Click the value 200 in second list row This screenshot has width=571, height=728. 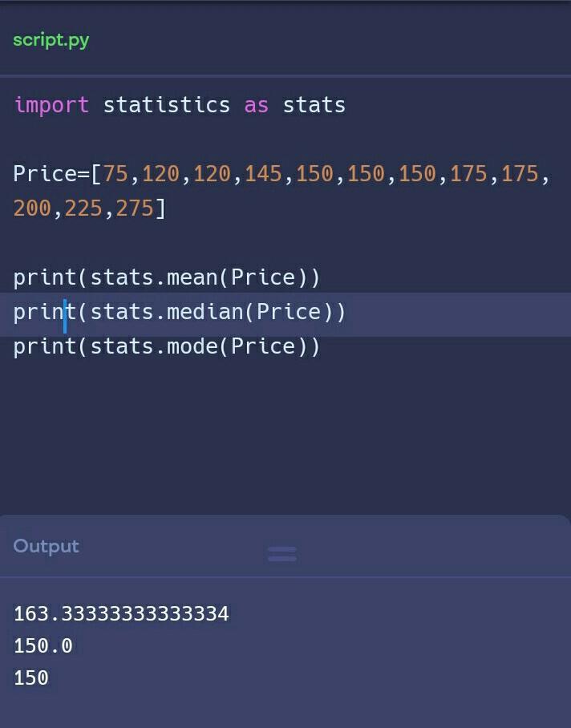[x=32, y=209]
